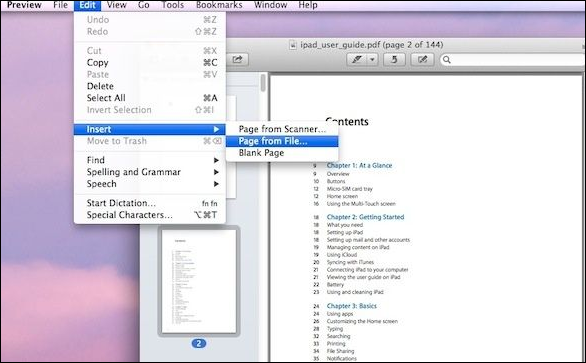Open Chapter 3: Basics link
586x363 pixels.
[x=352, y=306]
